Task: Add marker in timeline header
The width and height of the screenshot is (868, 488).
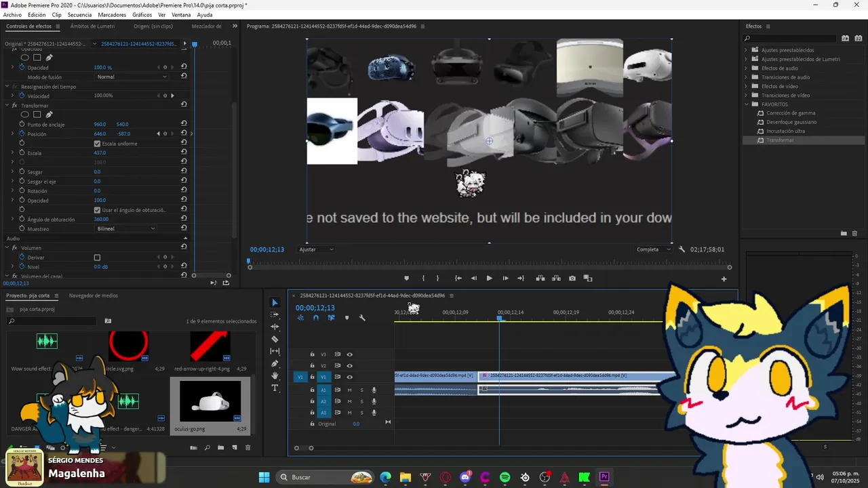Action: pos(347,318)
